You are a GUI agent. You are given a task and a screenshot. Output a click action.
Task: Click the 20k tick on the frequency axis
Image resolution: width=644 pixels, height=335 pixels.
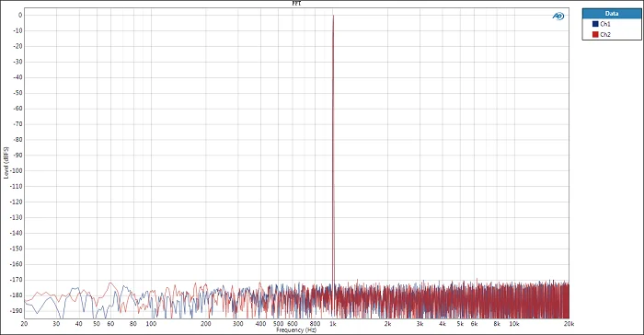click(569, 324)
